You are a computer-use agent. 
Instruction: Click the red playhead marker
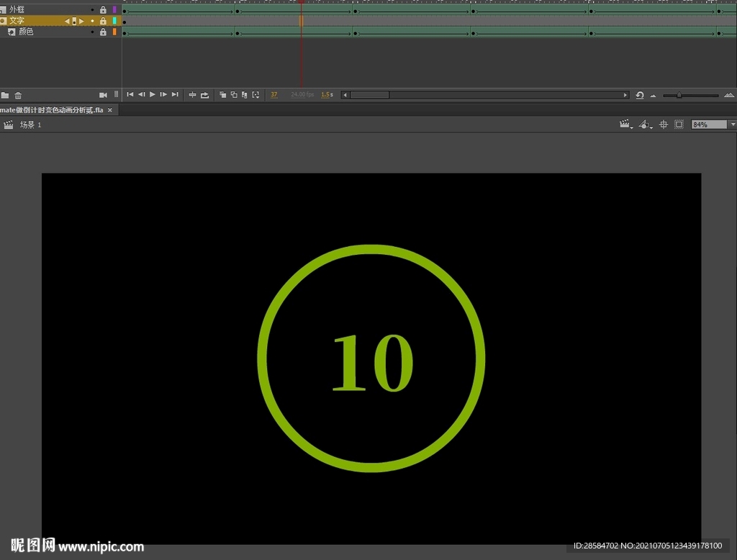302,2
